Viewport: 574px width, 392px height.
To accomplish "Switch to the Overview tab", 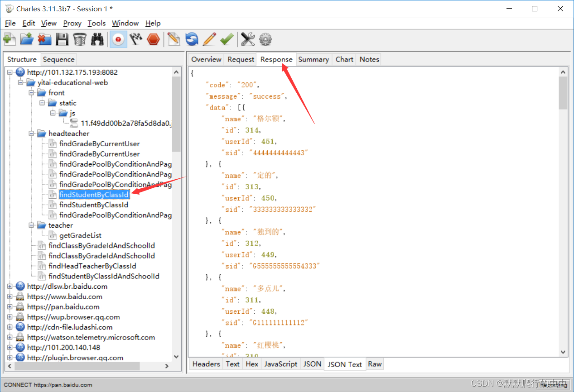I will [x=206, y=59].
